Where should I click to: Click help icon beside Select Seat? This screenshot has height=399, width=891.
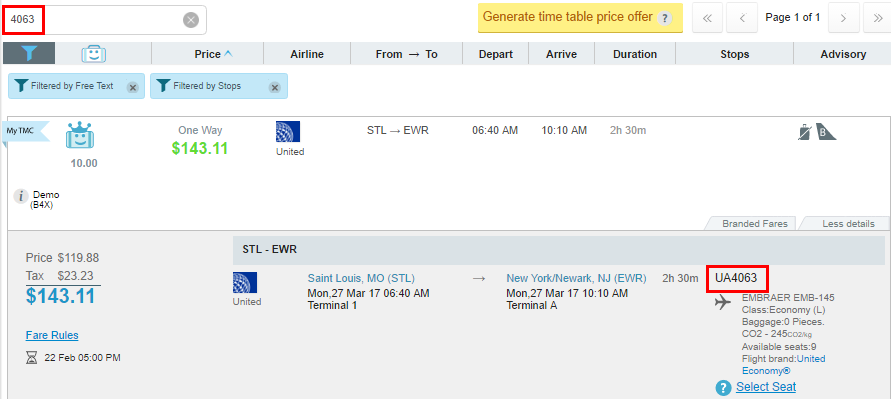[x=723, y=388]
